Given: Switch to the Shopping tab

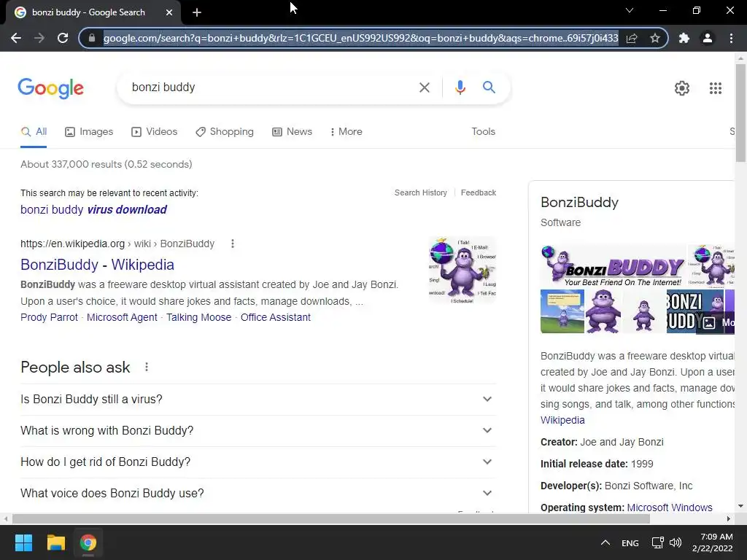Looking at the screenshot, I should (x=225, y=131).
